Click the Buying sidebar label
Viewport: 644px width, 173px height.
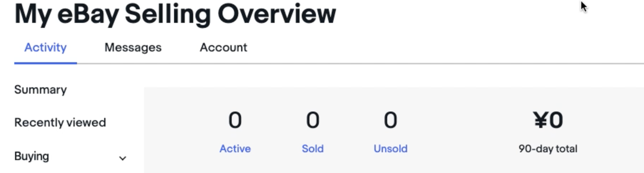tap(31, 156)
